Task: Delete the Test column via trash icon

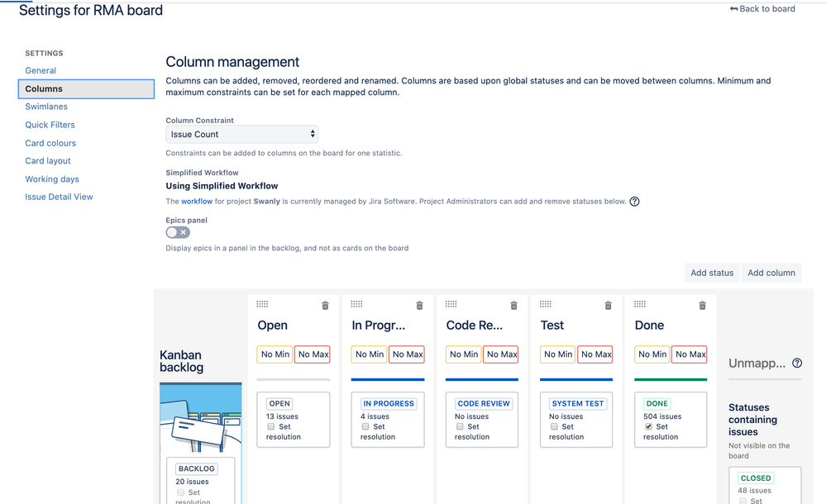Action: click(x=608, y=306)
